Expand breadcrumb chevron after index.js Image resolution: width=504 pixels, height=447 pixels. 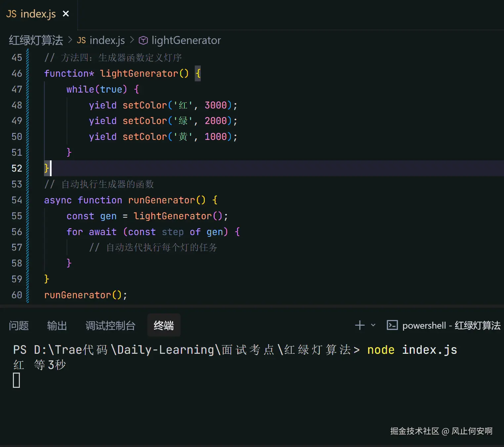tap(132, 40)
